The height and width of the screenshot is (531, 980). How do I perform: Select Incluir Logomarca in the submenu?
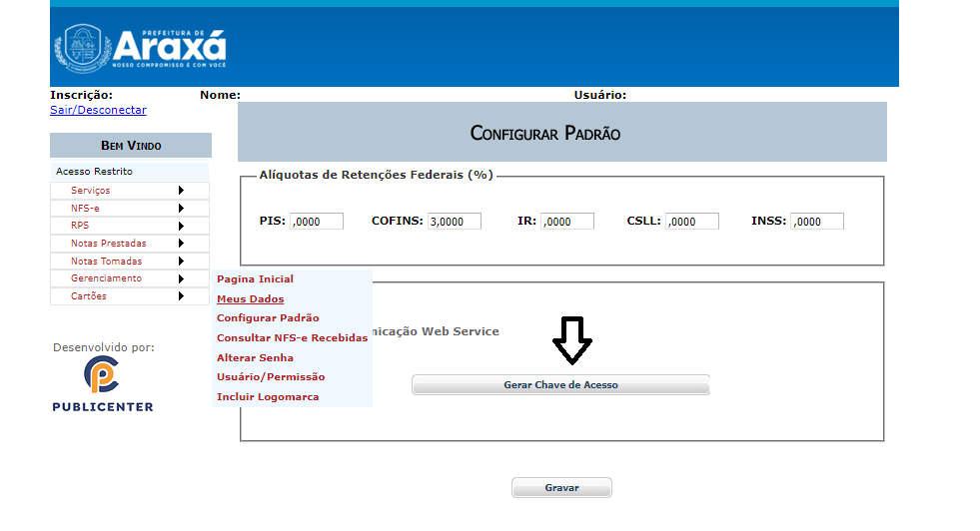268,396
